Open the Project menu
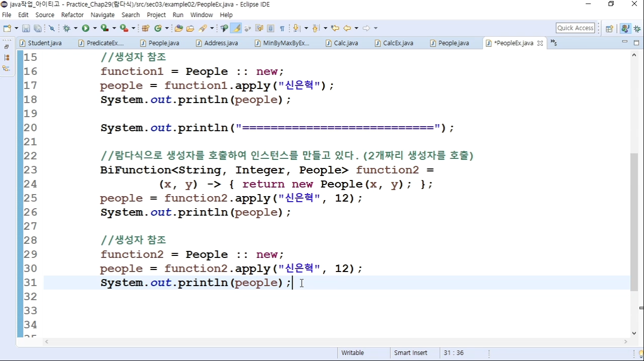644x361 pixels. 156,15
